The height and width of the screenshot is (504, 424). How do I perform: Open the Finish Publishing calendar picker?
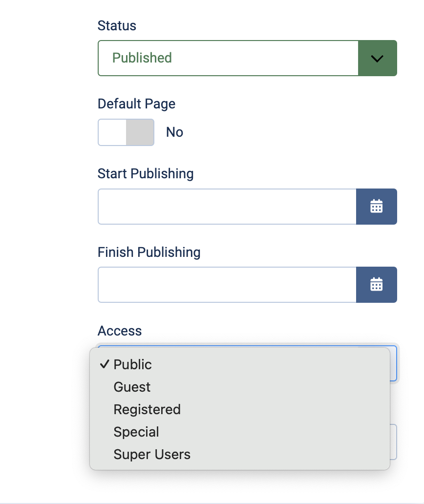coord(376,285)
